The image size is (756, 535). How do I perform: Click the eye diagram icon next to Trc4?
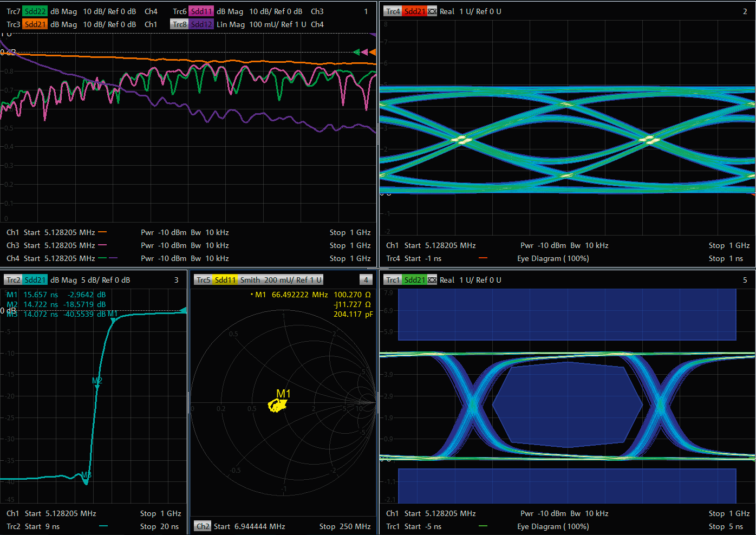[432, 11]
